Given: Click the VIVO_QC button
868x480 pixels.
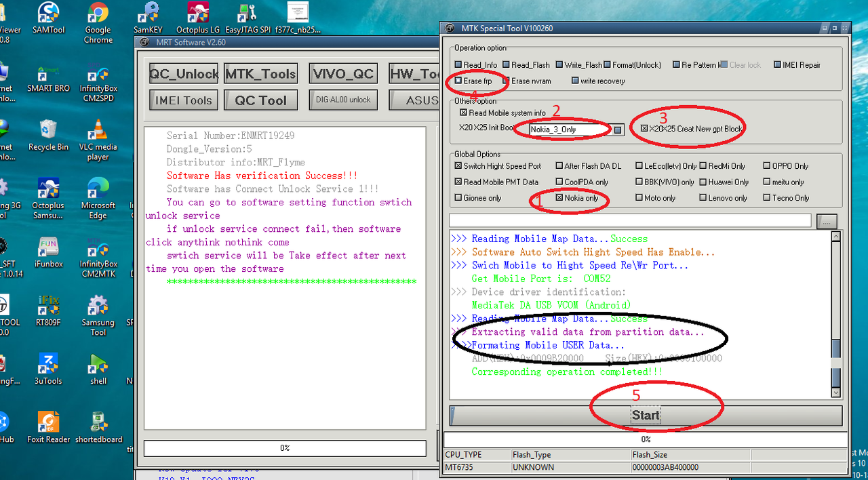Looking at the screenshot, I should point(343,74).
